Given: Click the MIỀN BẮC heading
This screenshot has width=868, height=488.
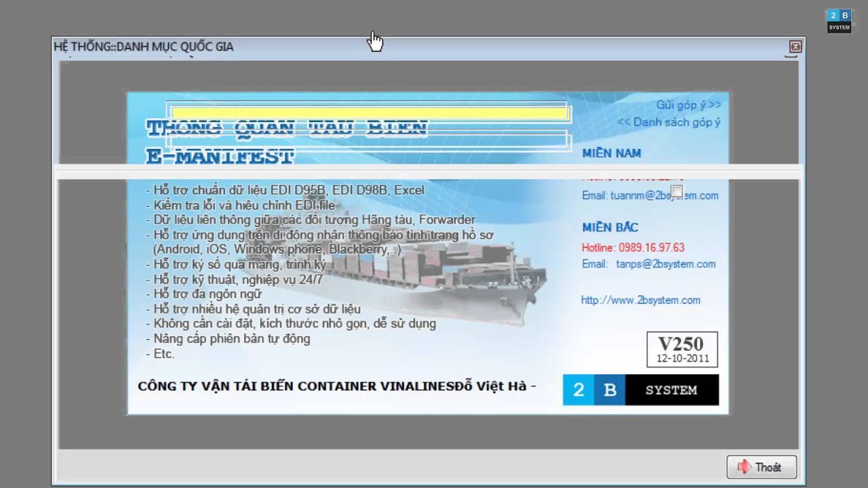Looking at the screenshot, I should pyautogui.click(x=610, y=227).
